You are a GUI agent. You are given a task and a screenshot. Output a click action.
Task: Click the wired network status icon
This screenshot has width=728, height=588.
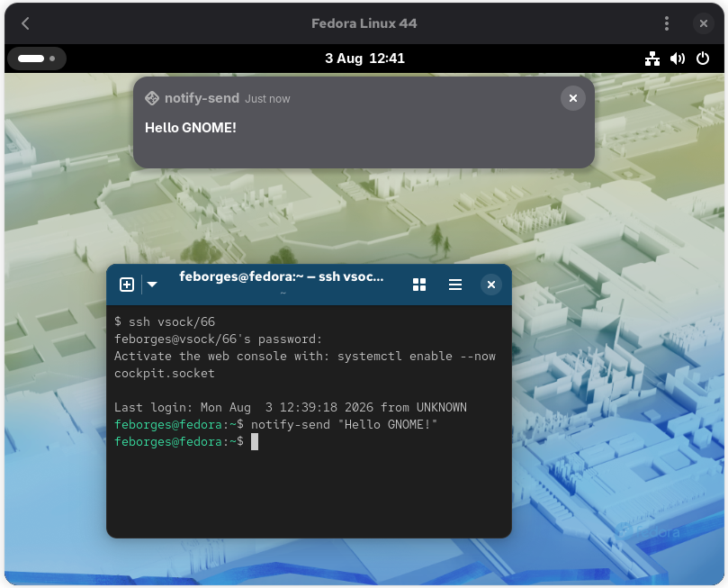pos(652,59)
